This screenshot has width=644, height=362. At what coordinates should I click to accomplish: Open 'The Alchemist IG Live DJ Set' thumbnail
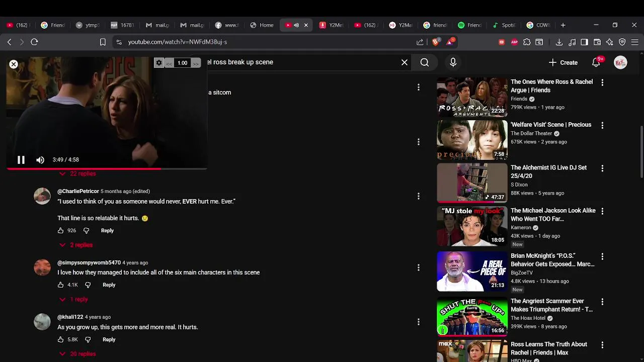[x=472, y=183]
